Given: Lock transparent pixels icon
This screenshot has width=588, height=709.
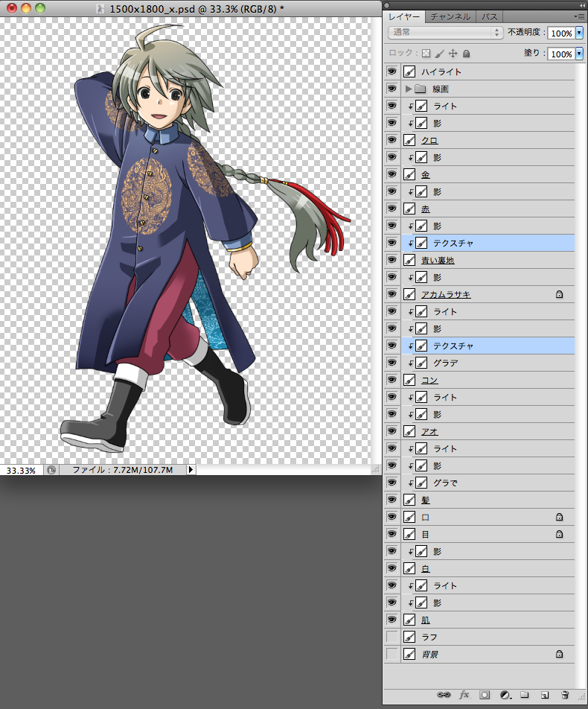Looking at the screenshot, I should [426, 54].
